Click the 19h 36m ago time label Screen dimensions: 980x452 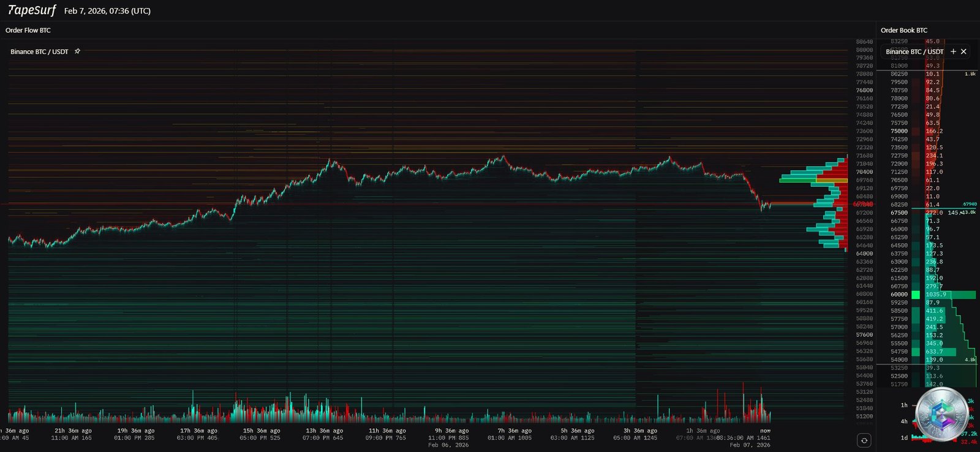136,431
